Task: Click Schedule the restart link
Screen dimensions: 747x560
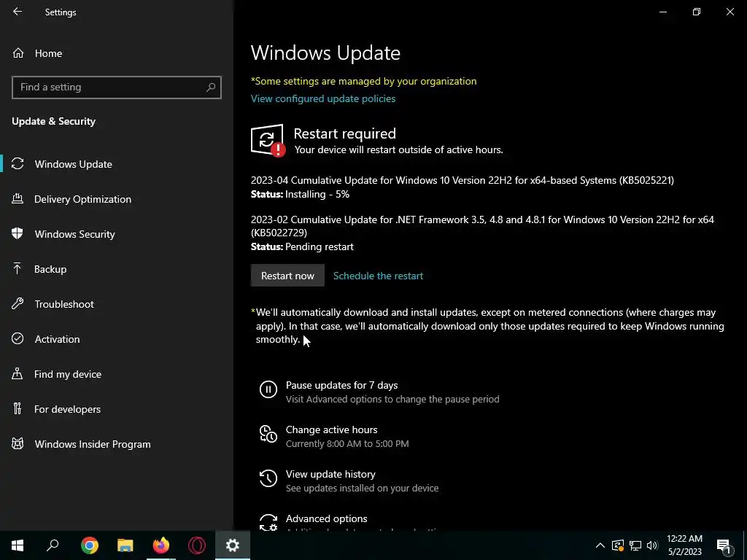Action: [378, 276]
